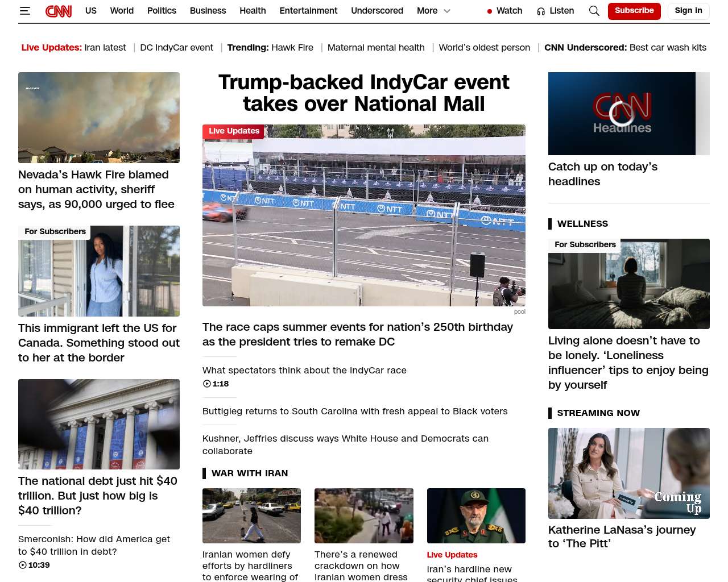Read the national debt $40 trillion headline
The image size is (728, 582).
tap(98, 496)
